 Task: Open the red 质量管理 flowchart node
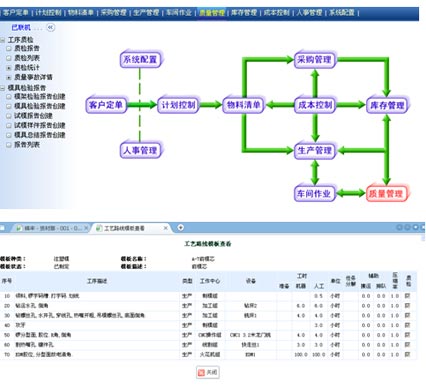[386, 193]
